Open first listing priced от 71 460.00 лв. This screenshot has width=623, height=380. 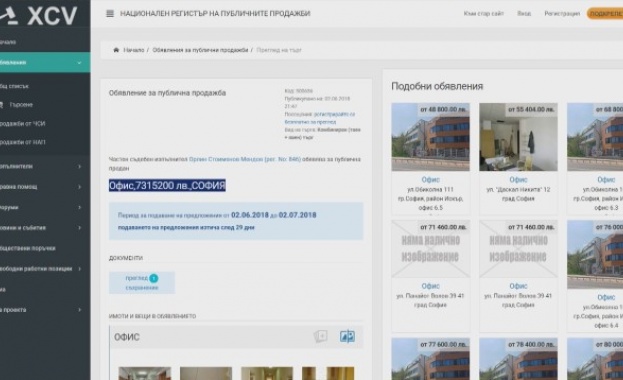click(430, 249)
